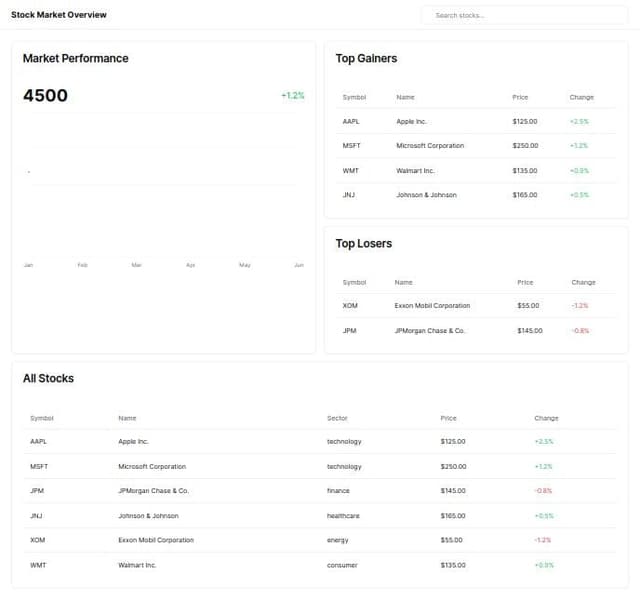Click the Change header in Top Losers
The height and width of the screenshot is (600, 640).
tap(583, 282)
